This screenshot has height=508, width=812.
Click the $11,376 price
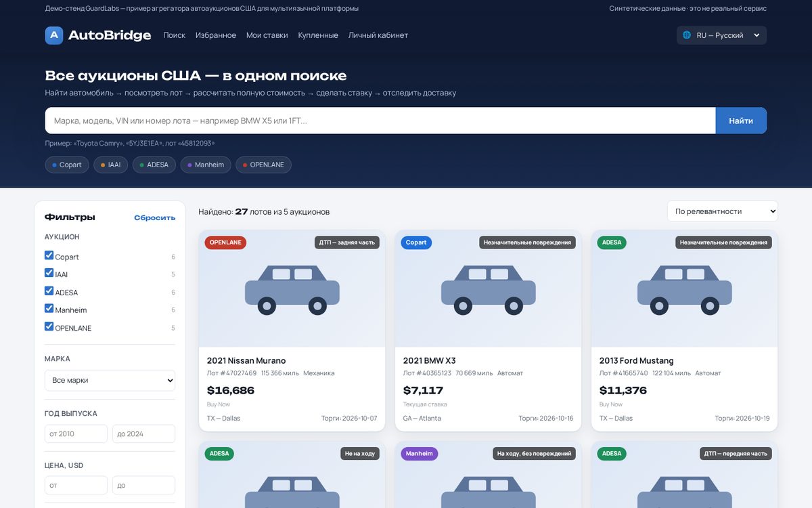(x=623, y=390)
